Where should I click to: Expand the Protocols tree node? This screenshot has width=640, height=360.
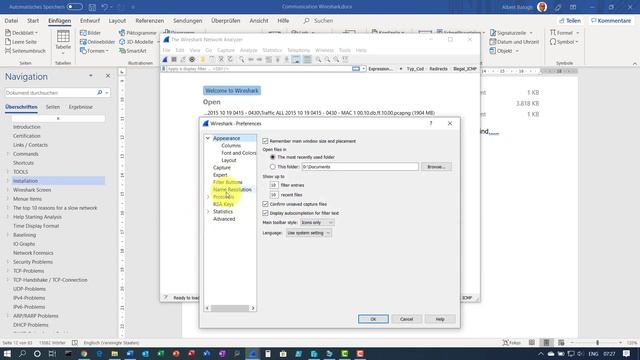(x=208, y=197)
